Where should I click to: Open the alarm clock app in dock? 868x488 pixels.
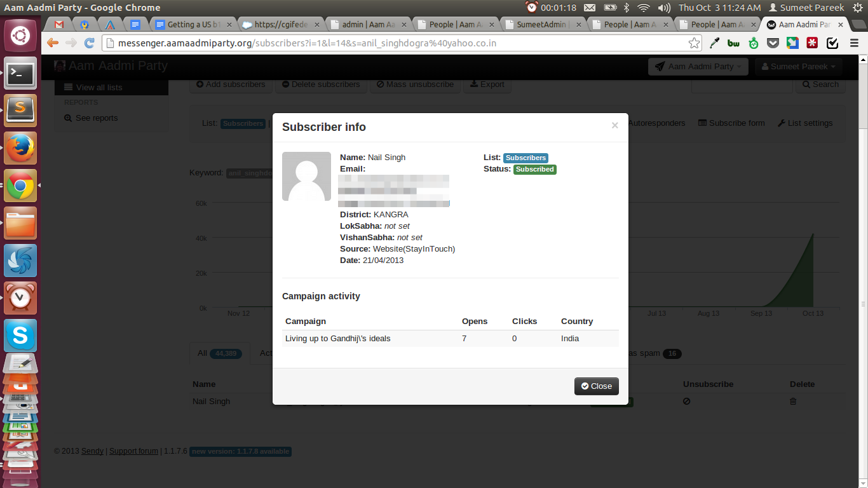click(20, 298)
